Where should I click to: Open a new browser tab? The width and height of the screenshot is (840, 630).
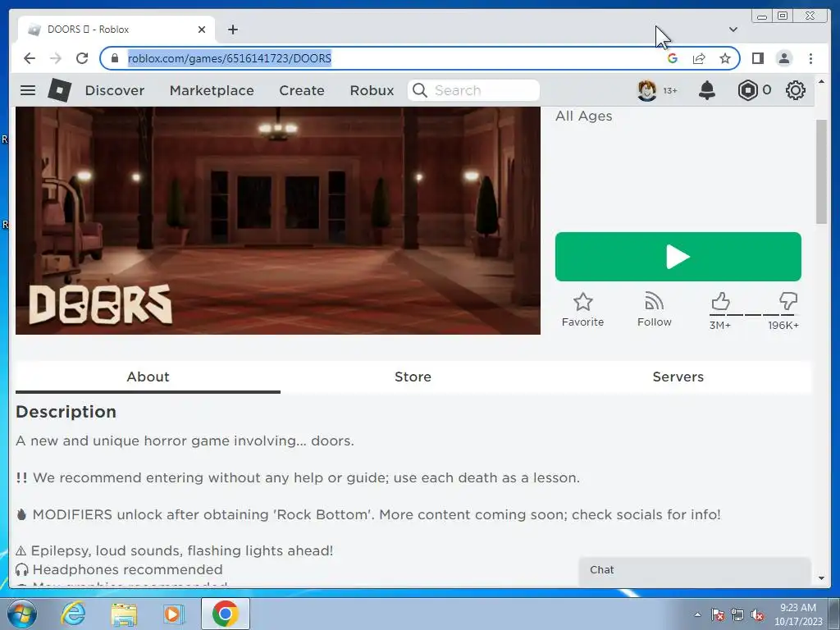click(232, 30)
